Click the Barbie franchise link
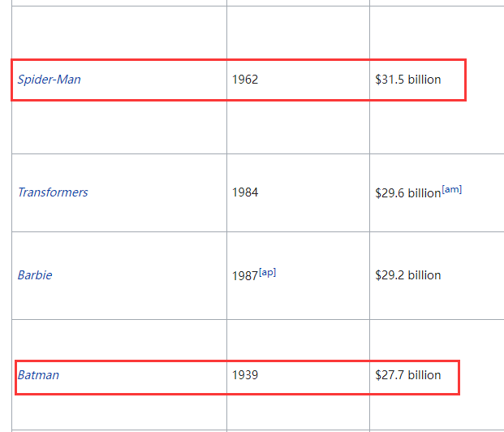 point(35,275)
